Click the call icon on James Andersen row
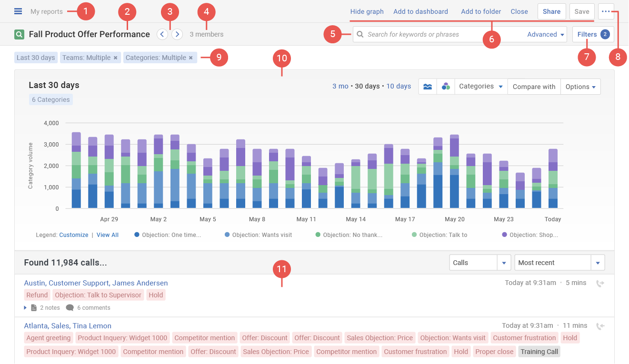This screenshot has height=364, width=629. [x=600, y=283]
